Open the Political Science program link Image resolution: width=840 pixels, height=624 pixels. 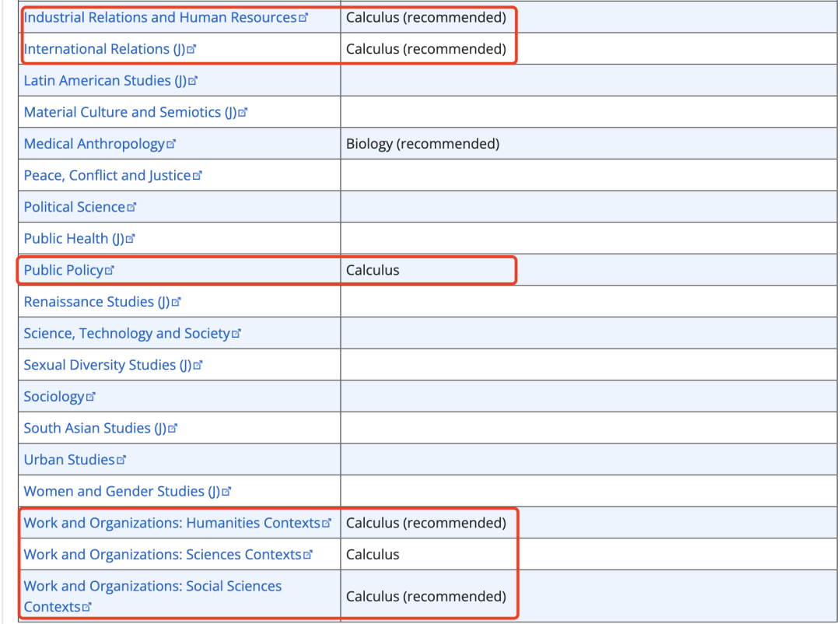point(74,207)
